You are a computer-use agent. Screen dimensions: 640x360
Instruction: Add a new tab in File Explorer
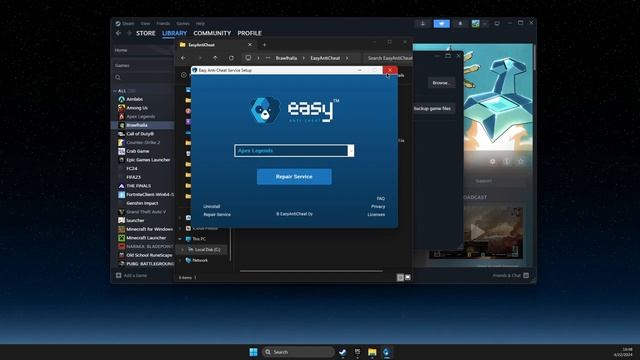pos(264,45)
